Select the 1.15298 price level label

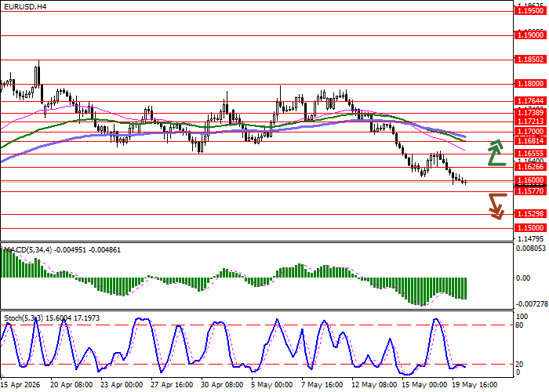tap(530, 214)
